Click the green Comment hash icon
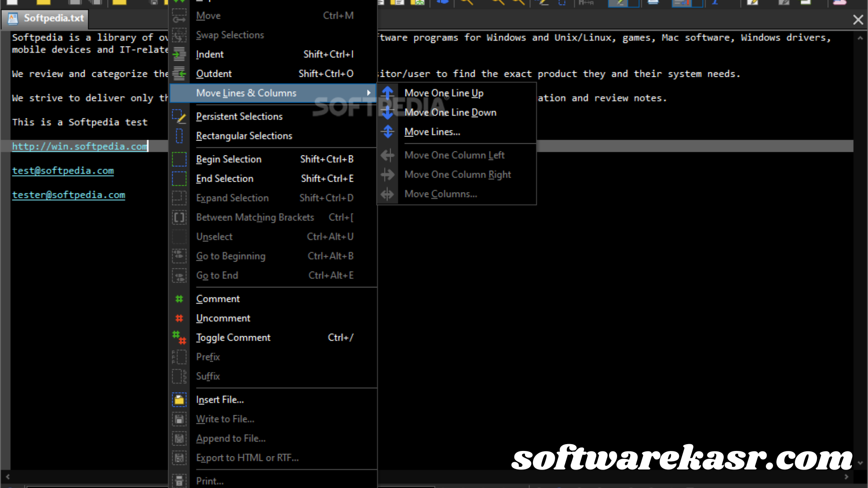Image resolution: width=868 pixels, height=488 pixels. [x=179, y=299]
